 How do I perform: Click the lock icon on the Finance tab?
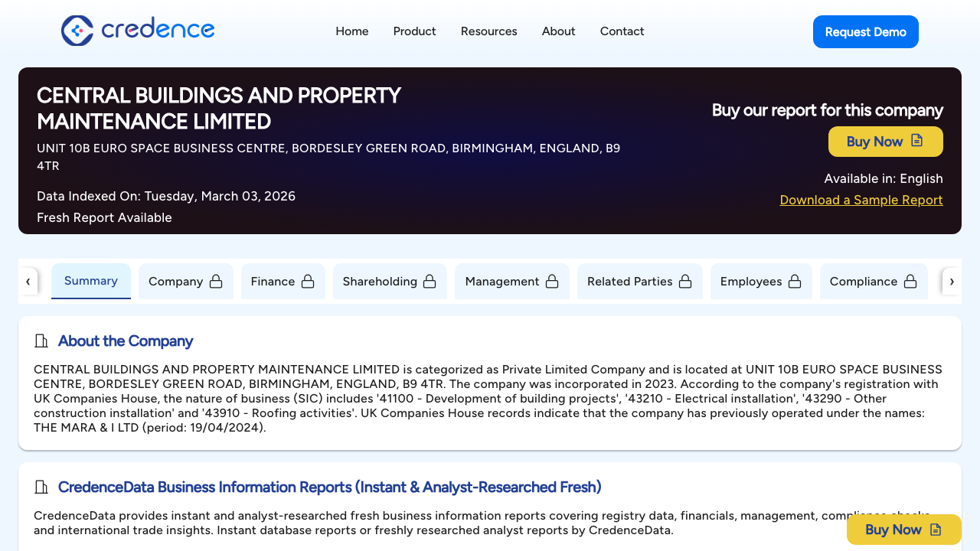(x=308, y=282)
